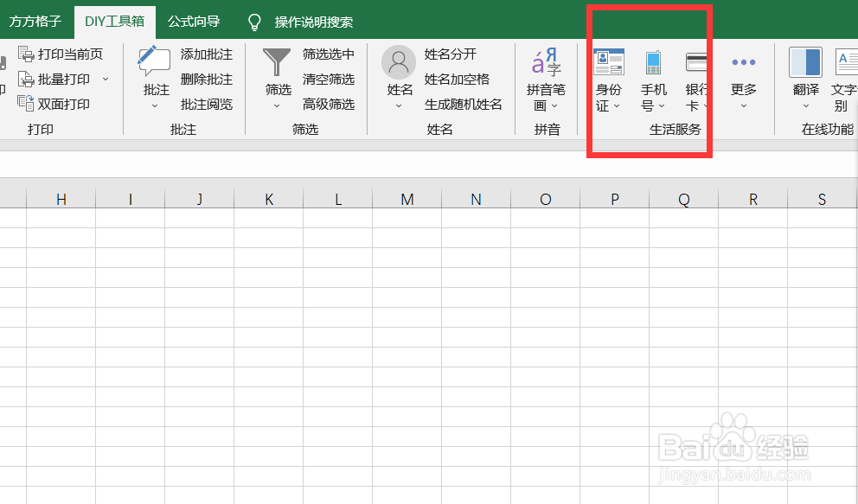This screenshot has width=858, height=504.
Task: Open the 公式向导 tab
Action: click(x=192, y=22)
